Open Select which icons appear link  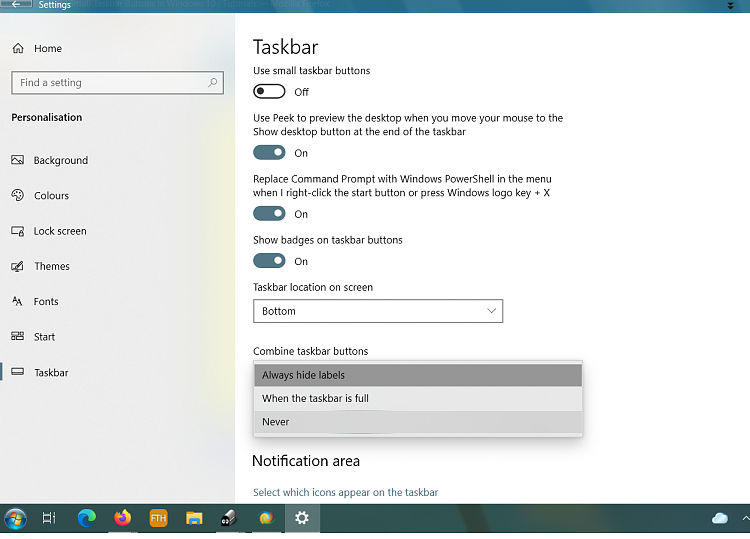[x=345, y=492]
